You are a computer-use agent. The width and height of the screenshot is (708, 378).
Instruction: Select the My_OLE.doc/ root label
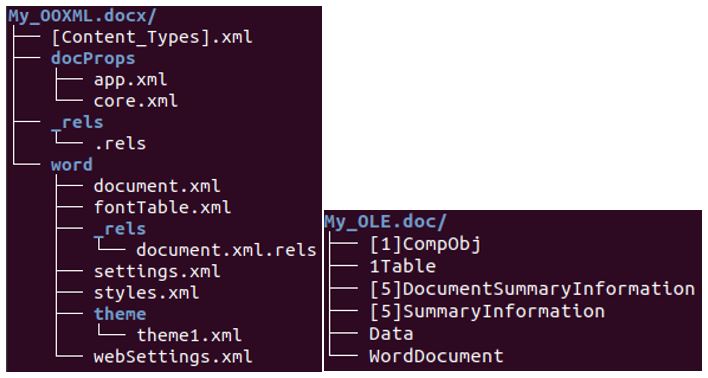[x=386, y=222]
